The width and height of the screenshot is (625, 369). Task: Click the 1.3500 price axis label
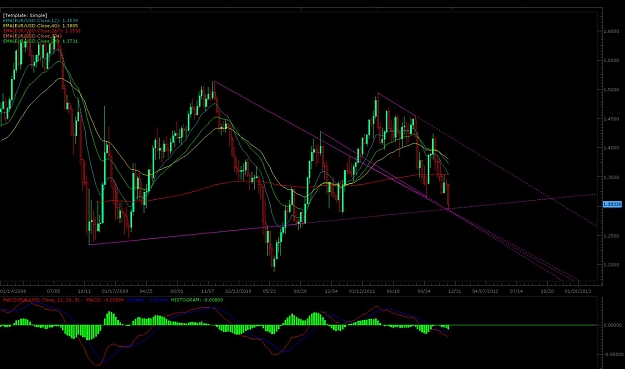pyautogui.click(x=611, y=177)
